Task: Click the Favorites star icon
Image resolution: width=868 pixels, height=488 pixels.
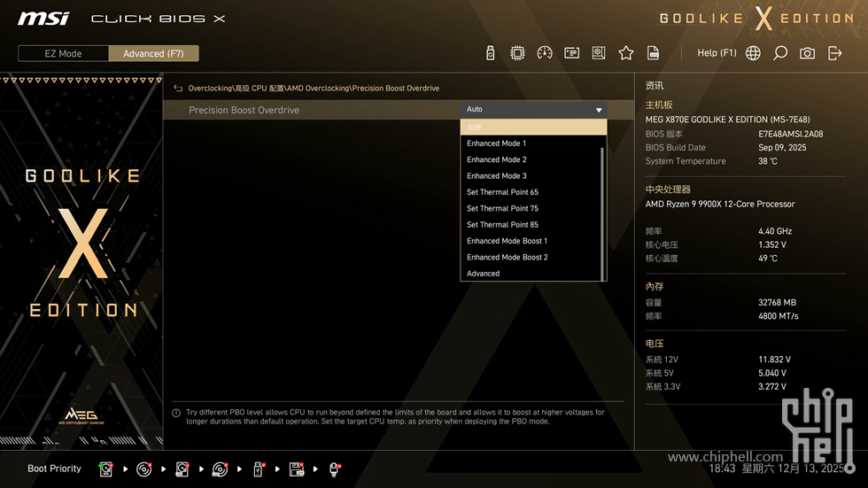Action: coord(626,53)
